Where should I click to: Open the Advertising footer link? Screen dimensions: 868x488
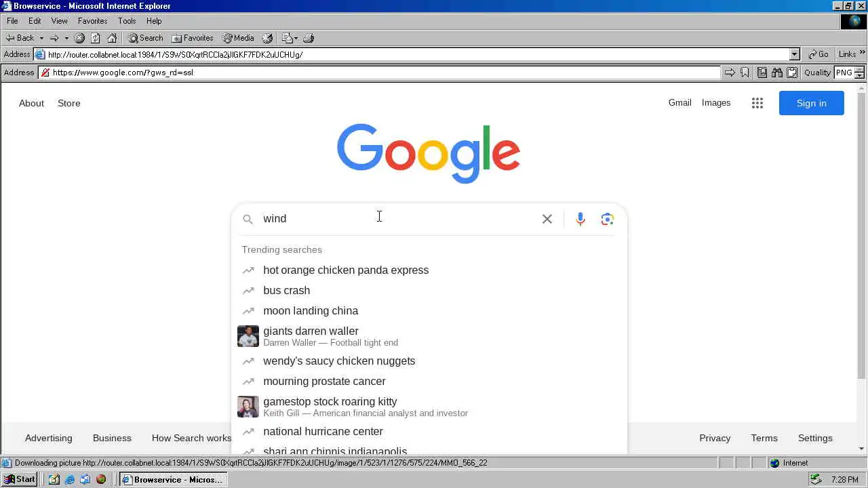[x=48, y=438]
